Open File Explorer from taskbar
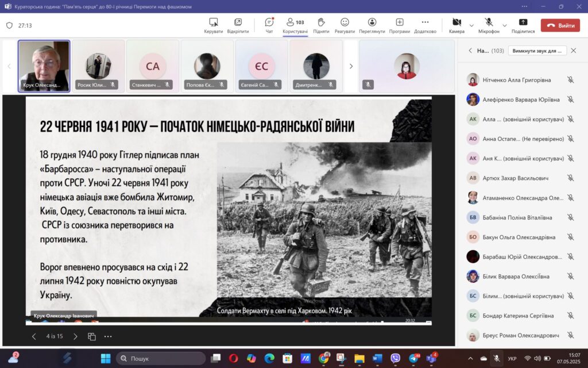The image size is (588, 368). 359,359
